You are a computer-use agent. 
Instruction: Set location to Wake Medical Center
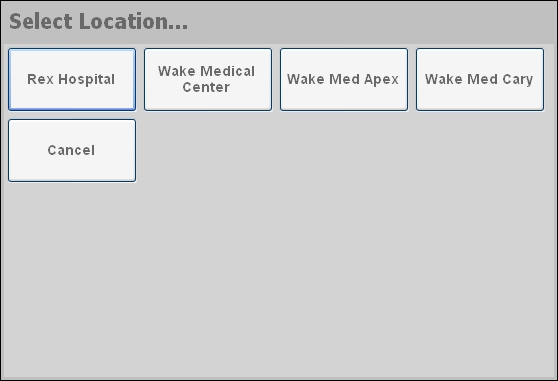[208, 79]
